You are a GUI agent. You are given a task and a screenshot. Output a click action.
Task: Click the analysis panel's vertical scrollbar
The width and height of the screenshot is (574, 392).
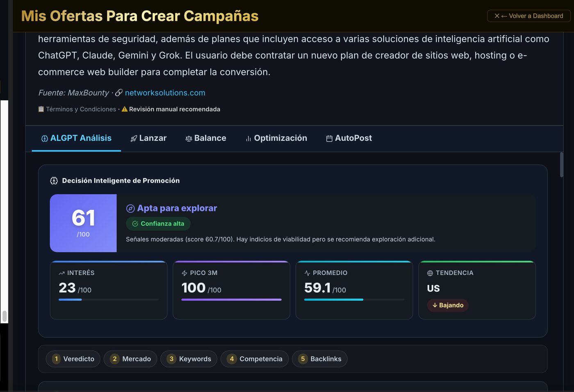tap(561, 165)
